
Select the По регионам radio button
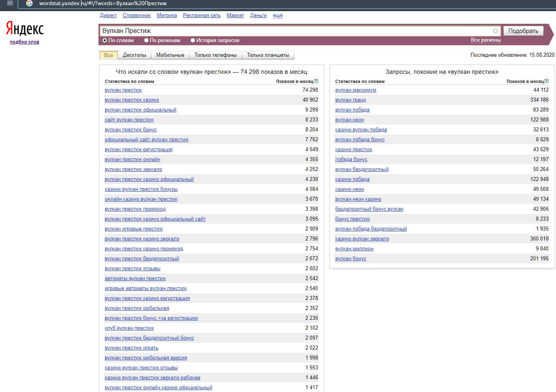pyautogui.click(x=146, y=40)
